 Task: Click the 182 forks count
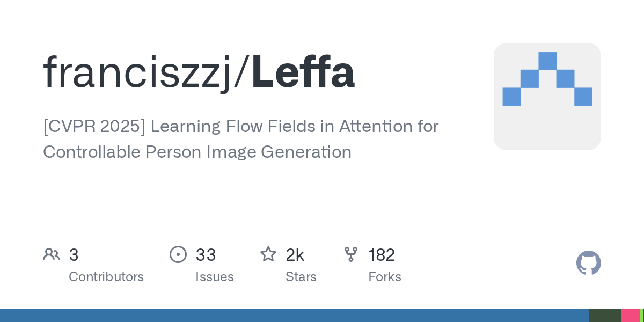pos(382,255)
